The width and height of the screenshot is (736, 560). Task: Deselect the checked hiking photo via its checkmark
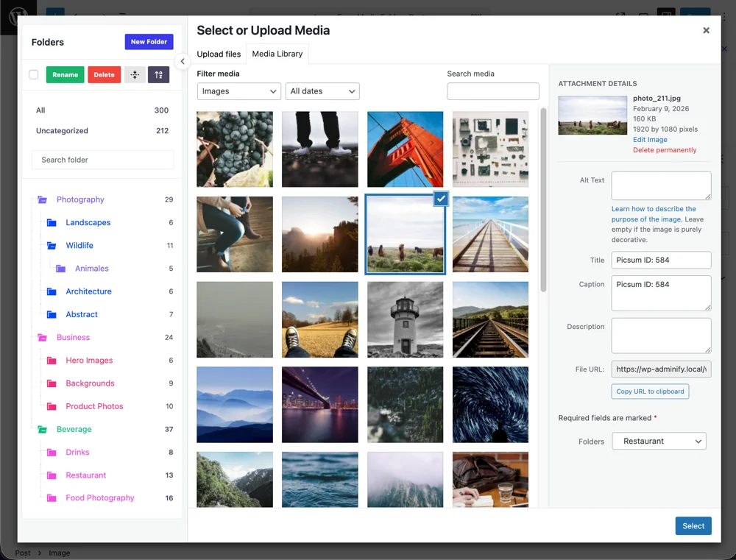pyautogui.click(x=440, y=198)
